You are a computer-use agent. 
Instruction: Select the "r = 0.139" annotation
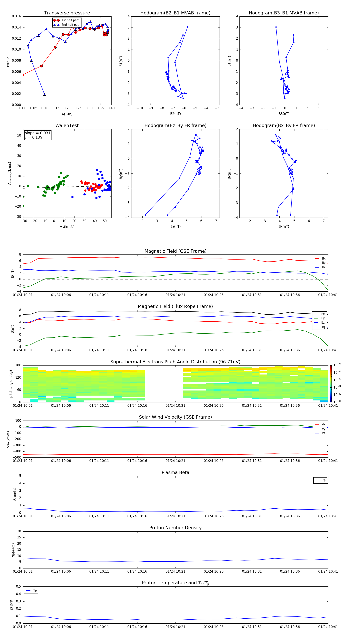click(x=34, y=138)
